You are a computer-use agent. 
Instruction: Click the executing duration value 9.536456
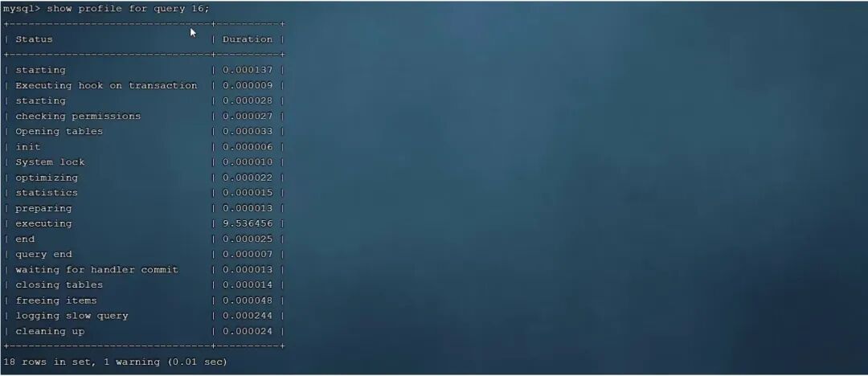248,223
